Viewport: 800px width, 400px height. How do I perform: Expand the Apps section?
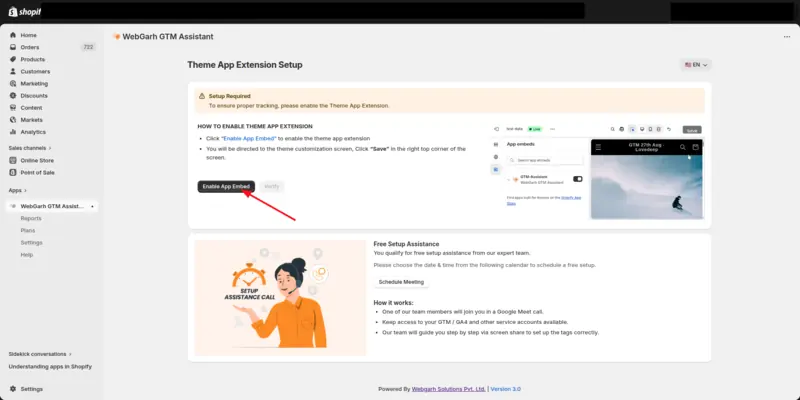(x=17, y=190)
